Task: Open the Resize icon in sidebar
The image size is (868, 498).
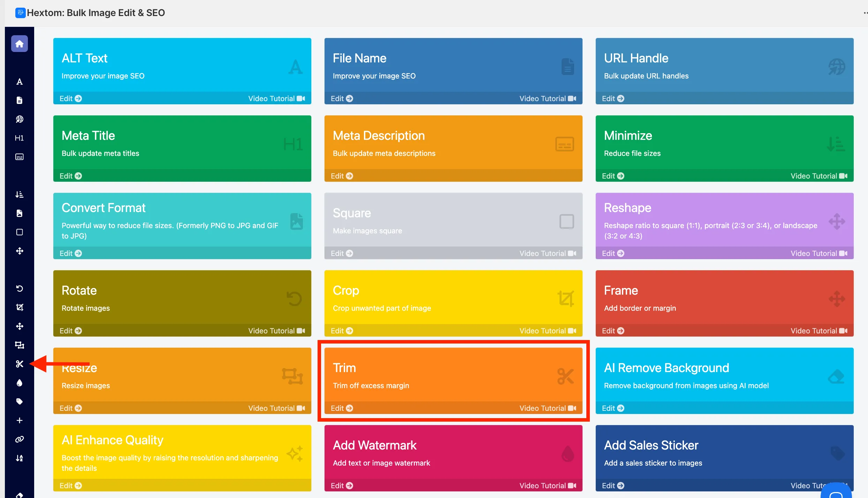Action: [20, 345]
